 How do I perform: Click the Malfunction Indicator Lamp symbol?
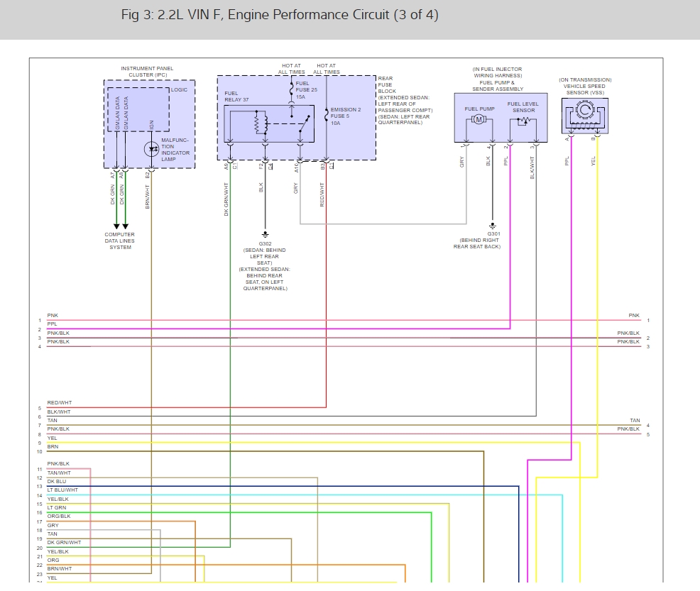(x=152, y=149)
